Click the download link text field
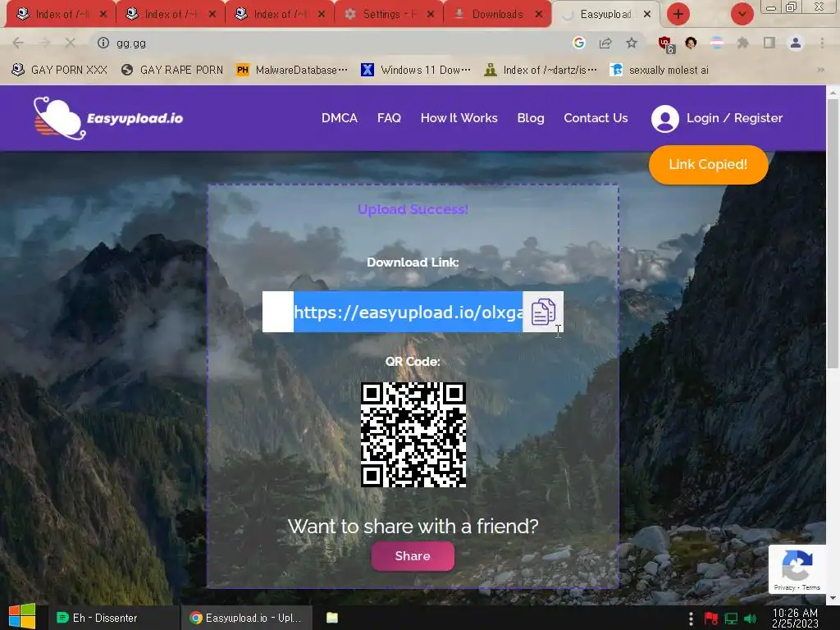The width and height of the screenshot is (840, 630). 393,312
